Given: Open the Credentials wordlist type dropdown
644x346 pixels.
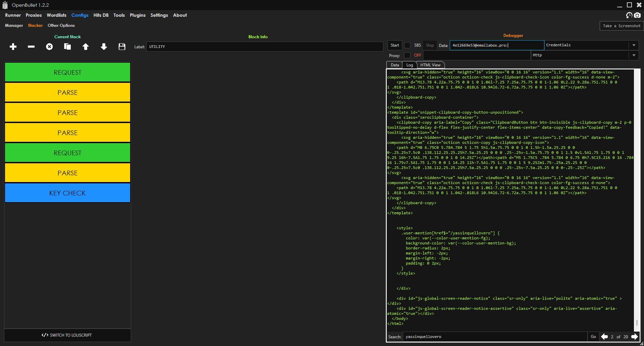Looking at the screenshot, I should [634, 45].
